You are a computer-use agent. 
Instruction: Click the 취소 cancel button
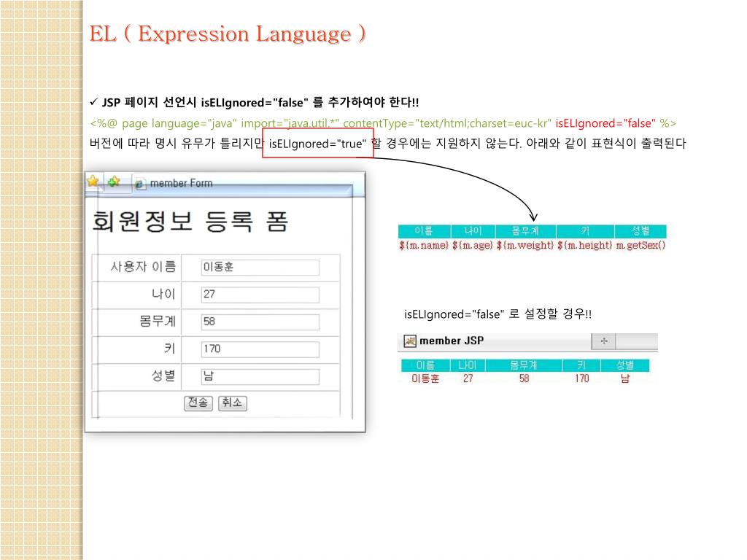coord(233,402)
